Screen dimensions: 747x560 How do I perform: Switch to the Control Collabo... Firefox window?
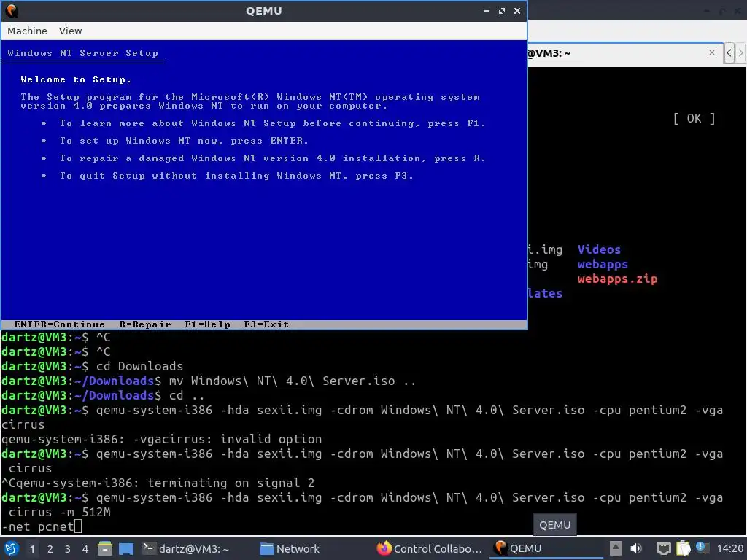pos(430,548)
